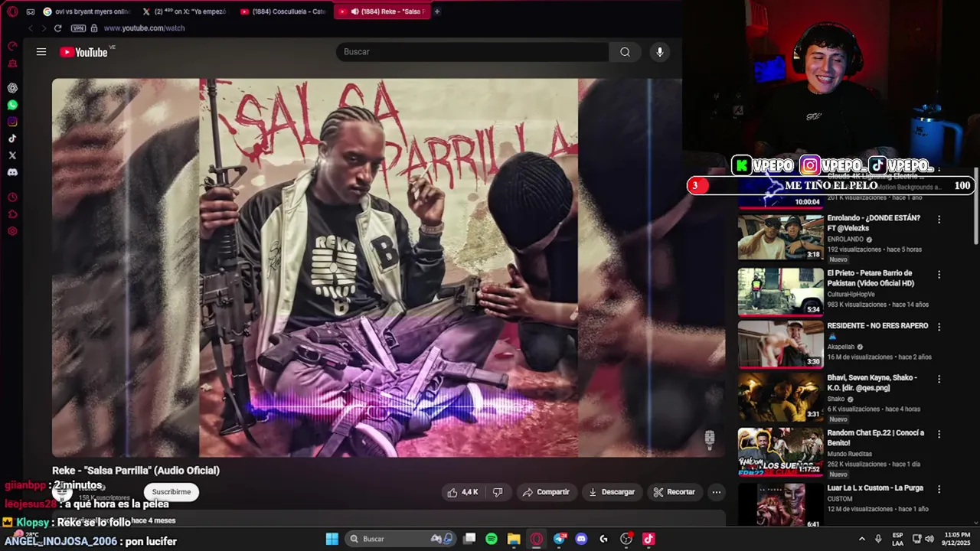Viewport: 980px width, 551px height.
Task: Start voice search with microphone icon
Action: coord(660,52)
